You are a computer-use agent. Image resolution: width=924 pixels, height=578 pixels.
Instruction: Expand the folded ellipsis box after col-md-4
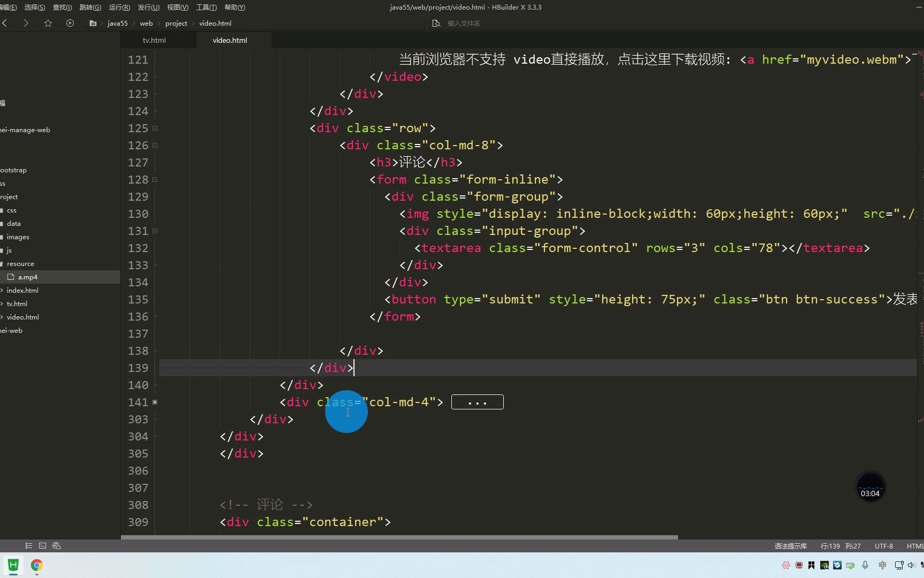[x=478, y=402]
